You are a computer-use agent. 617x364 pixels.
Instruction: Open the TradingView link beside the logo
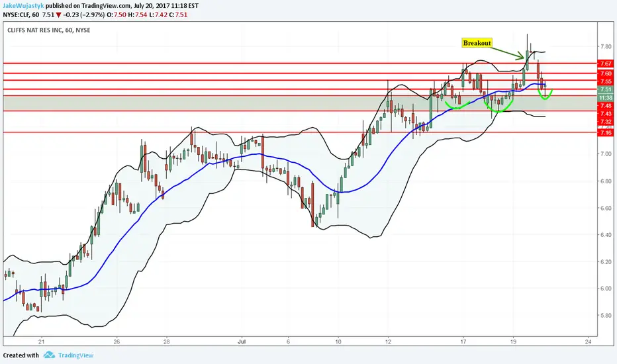(75, 355)
